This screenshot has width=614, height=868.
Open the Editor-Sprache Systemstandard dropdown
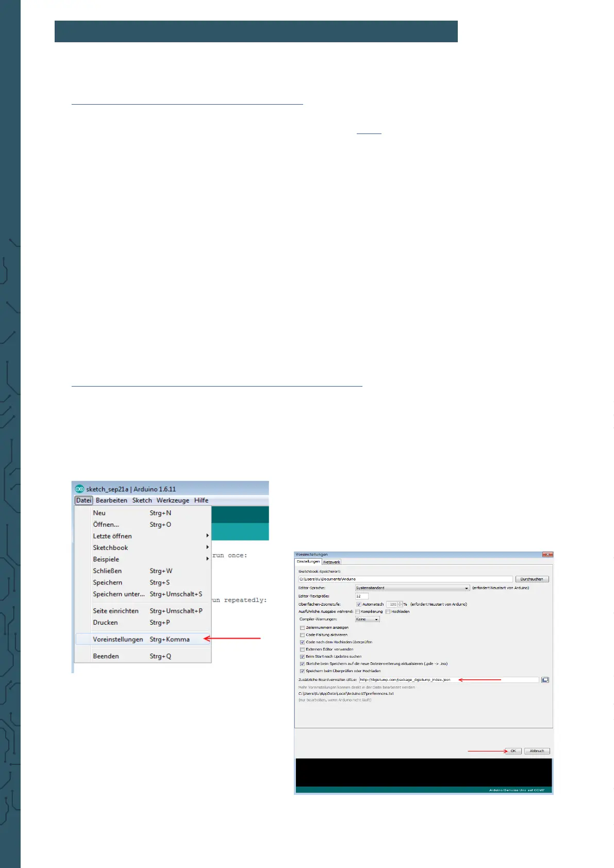coord(412,588)
